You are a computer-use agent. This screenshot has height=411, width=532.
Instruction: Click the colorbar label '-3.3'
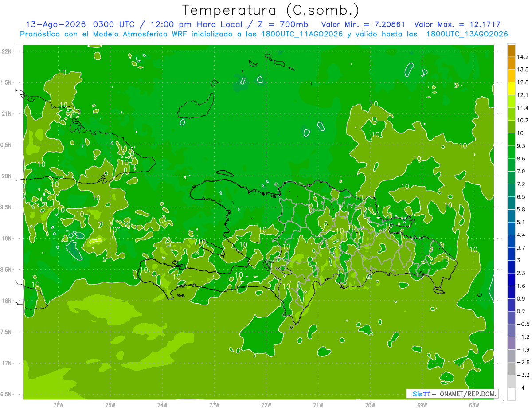[523, 375]
